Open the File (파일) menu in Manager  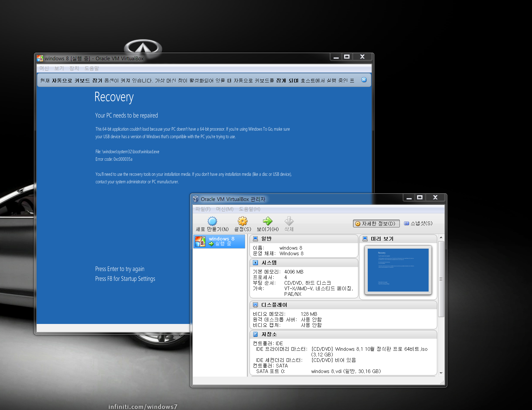click(203, 209)
